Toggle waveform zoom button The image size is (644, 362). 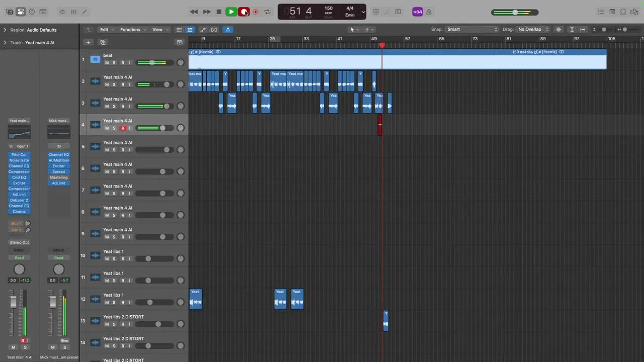tap(558, 30)
